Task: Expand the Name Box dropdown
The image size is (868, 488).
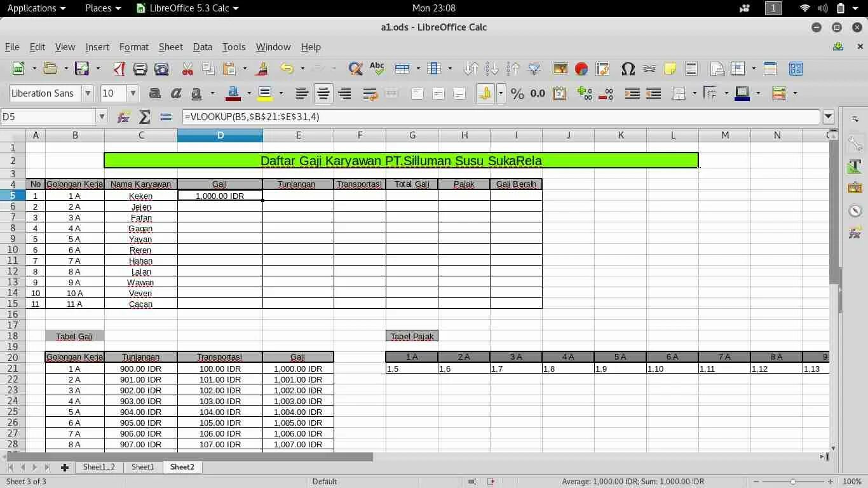Action: point(102,117)
